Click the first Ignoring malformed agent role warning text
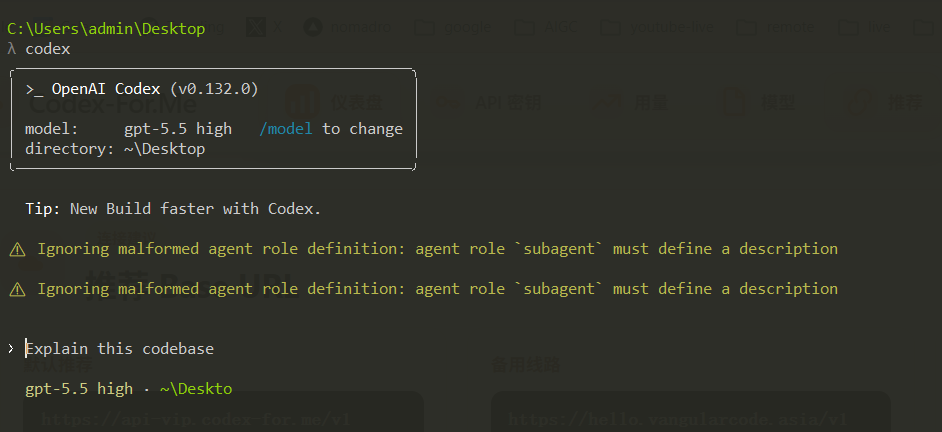 437,249
